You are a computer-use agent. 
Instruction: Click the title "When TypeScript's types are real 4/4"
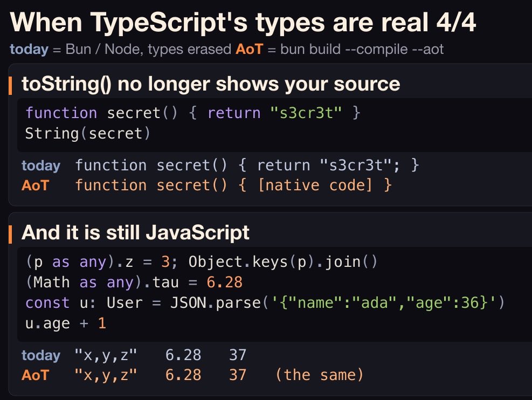click(x=243, y=23)
